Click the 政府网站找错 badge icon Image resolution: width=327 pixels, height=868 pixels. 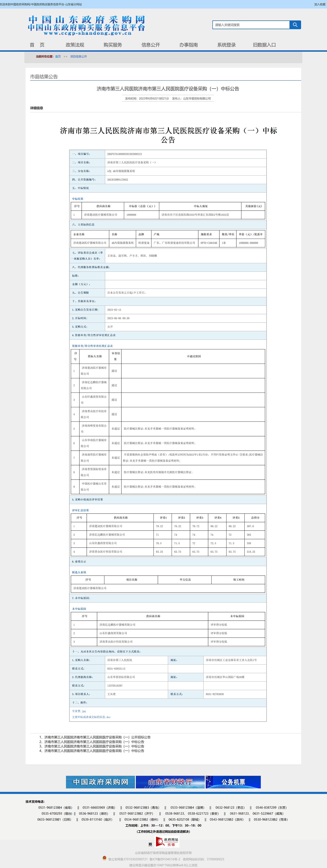[x=167, y=841]
